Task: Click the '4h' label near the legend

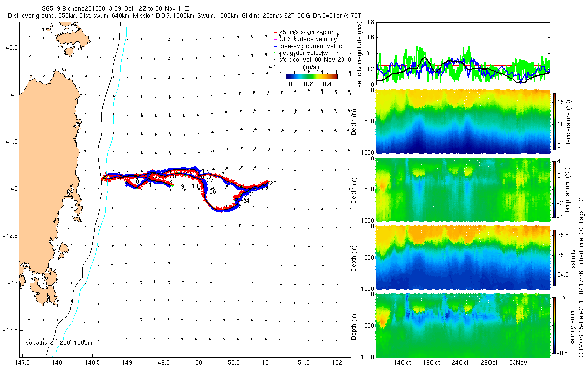Action: click(272, 67)
